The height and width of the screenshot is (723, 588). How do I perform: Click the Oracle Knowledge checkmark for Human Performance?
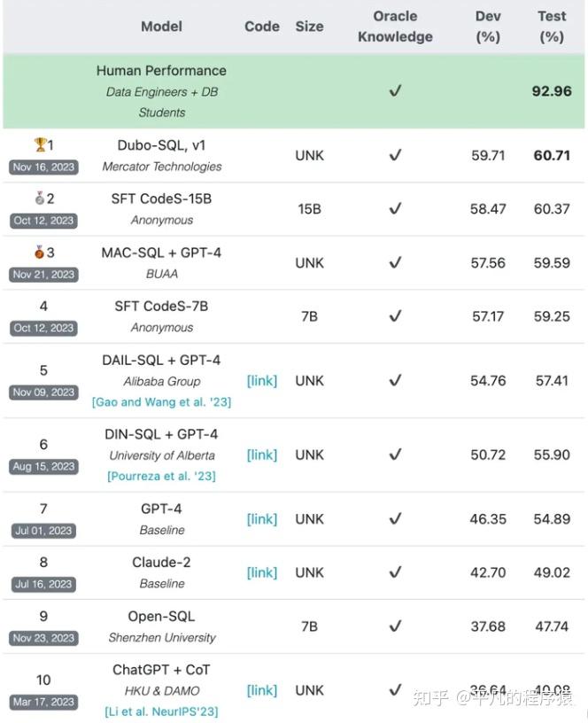395,91
